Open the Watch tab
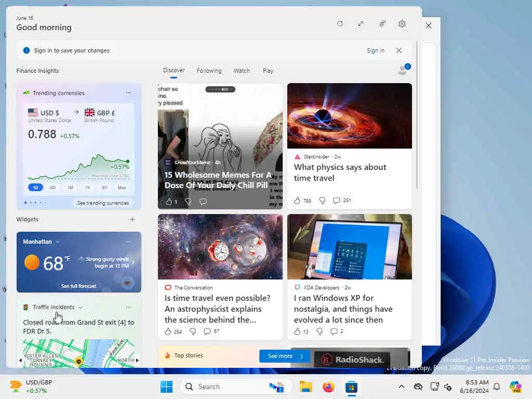This screenshot has width=532, height=399. pyautogui.click(x=242, y=71)
